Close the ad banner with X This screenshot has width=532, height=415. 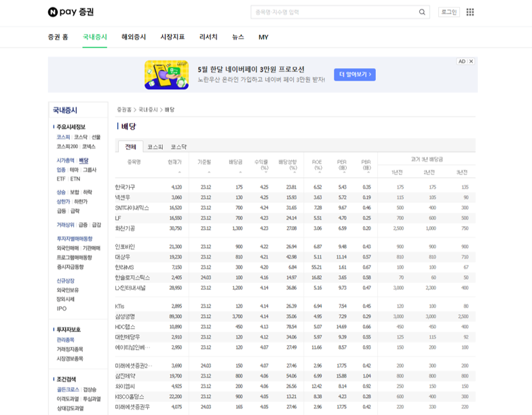(471, 61)
